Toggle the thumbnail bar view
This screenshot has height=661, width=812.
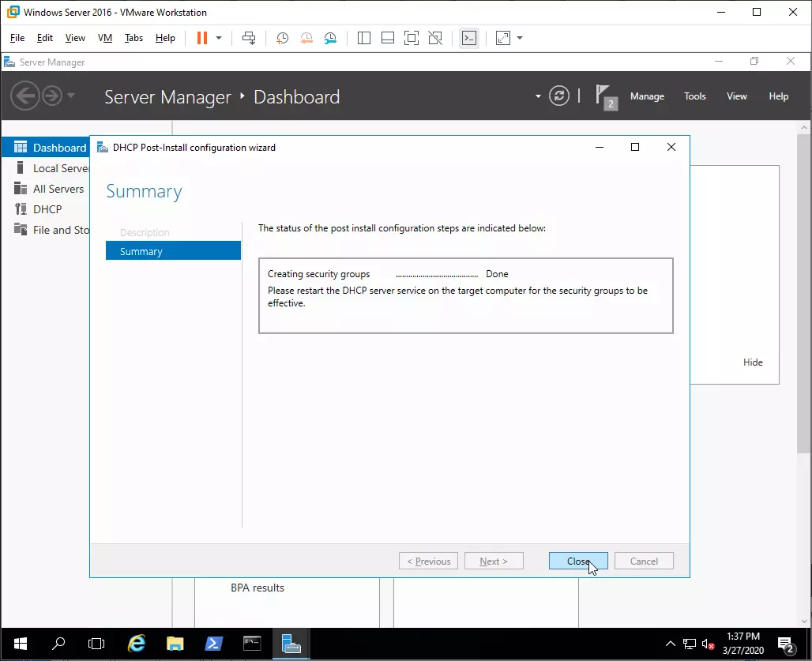(387, 38)
